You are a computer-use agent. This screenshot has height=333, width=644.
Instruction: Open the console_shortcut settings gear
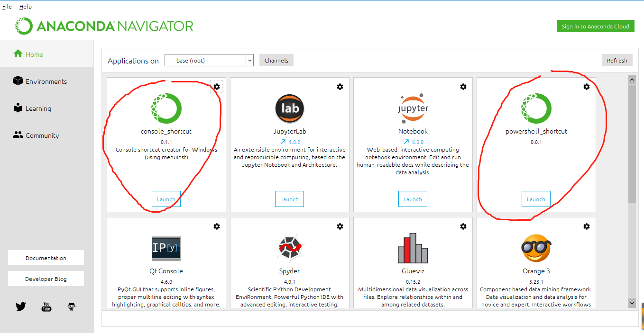point(217,87)
